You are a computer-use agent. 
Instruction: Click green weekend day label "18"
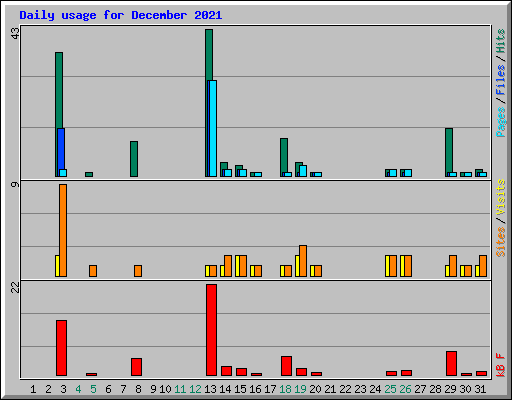285,389
